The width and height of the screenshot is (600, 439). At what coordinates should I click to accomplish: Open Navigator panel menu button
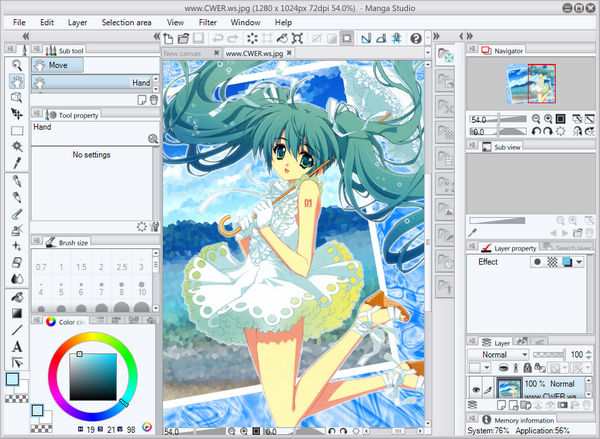tap(473, 49)
